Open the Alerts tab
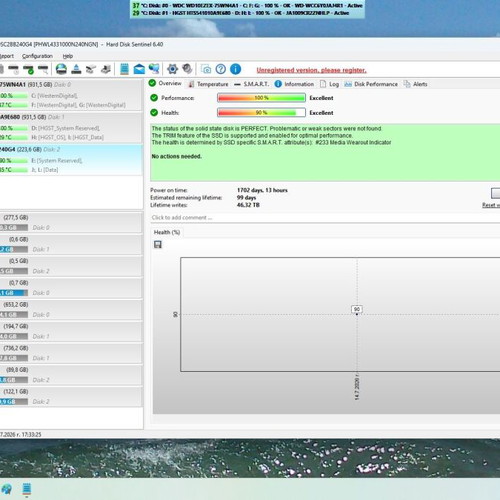The height and width of the screenshot is (500, 500). tap(415, 84)
